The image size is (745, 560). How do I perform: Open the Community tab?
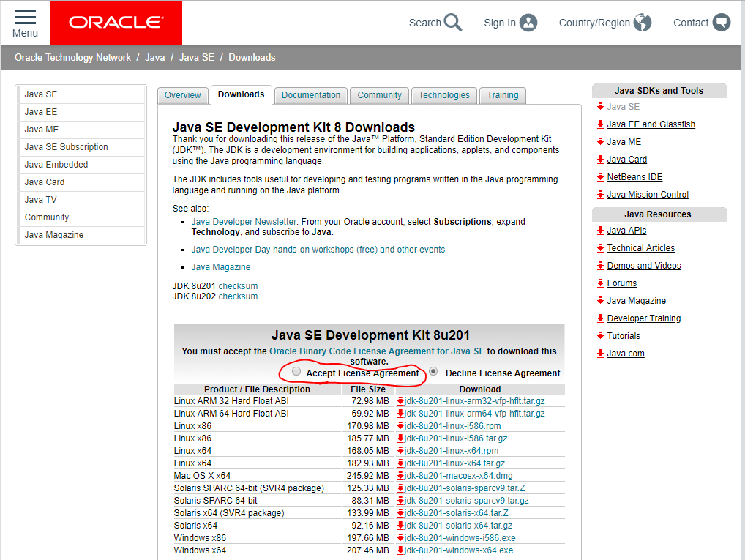380,95
